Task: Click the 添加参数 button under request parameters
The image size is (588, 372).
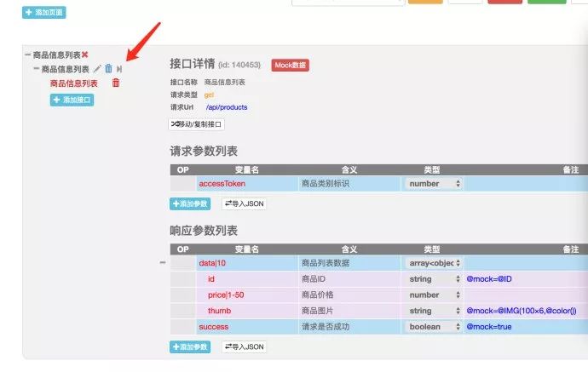Action: 190,203
